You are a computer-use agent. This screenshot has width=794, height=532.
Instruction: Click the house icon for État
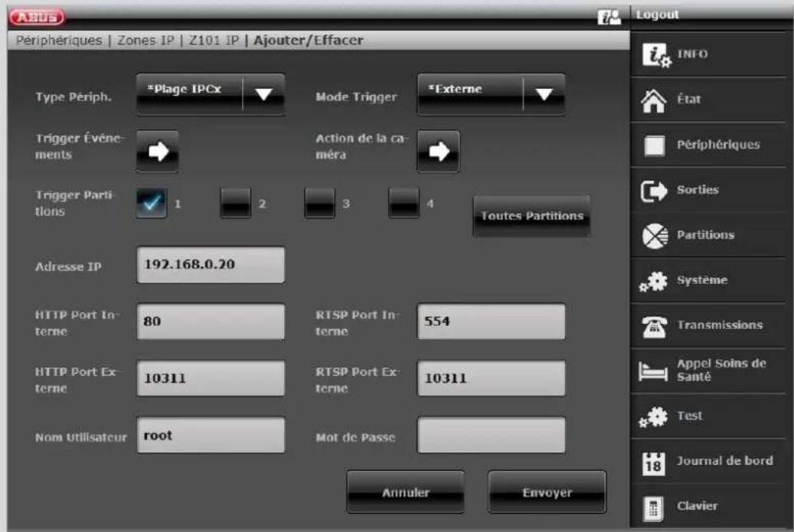coord(652,100)
